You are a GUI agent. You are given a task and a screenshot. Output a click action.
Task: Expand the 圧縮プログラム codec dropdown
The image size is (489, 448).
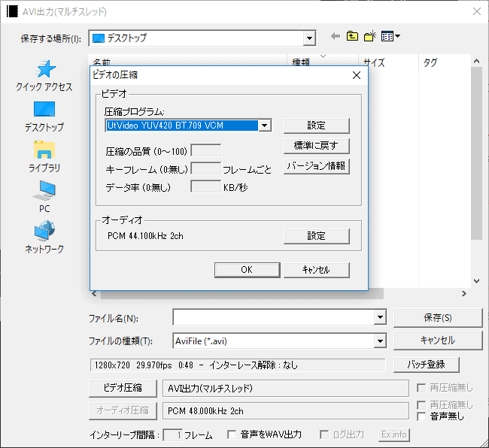(x=264, y=126)
